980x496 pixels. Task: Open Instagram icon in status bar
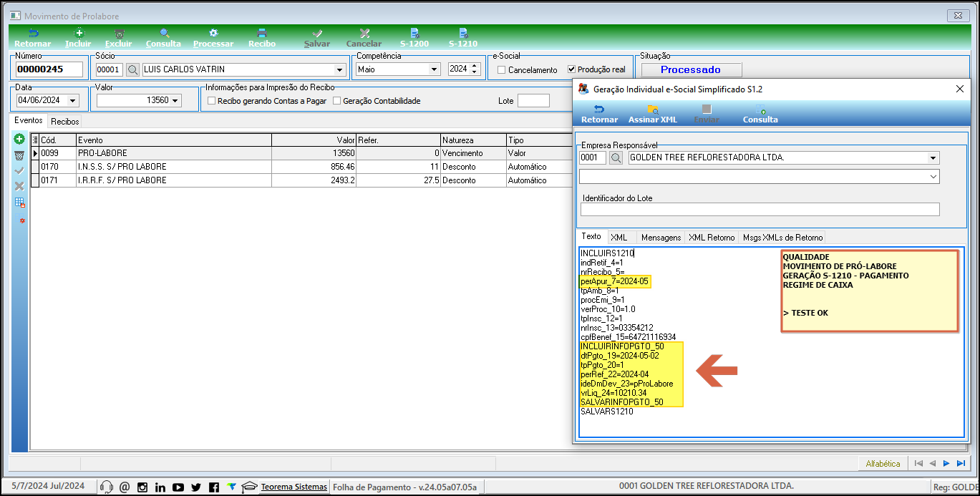142,487
